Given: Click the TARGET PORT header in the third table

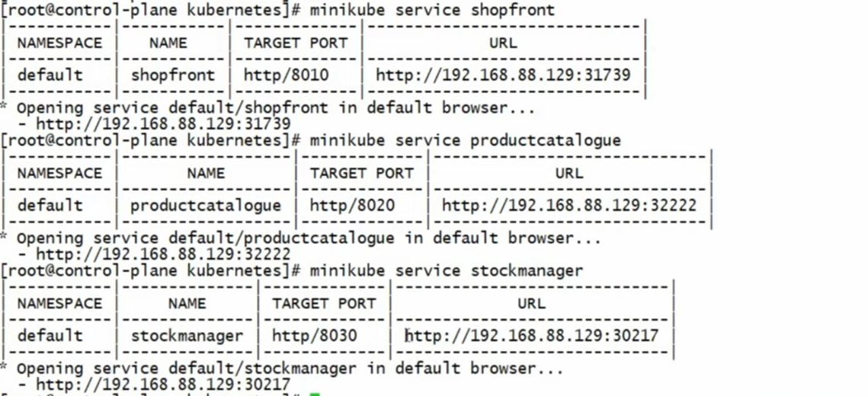Looking at the screenshot, I should [x=324, y=304].
